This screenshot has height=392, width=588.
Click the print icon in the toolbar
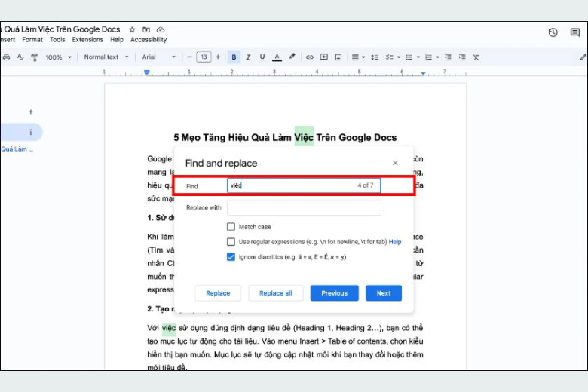point(7,57)
